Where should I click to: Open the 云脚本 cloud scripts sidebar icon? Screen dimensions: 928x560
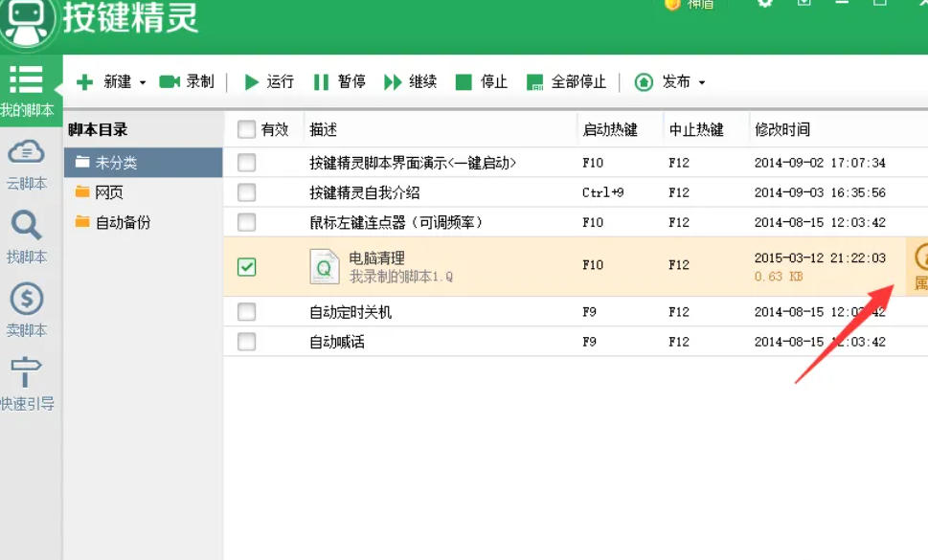pos(27,151)
